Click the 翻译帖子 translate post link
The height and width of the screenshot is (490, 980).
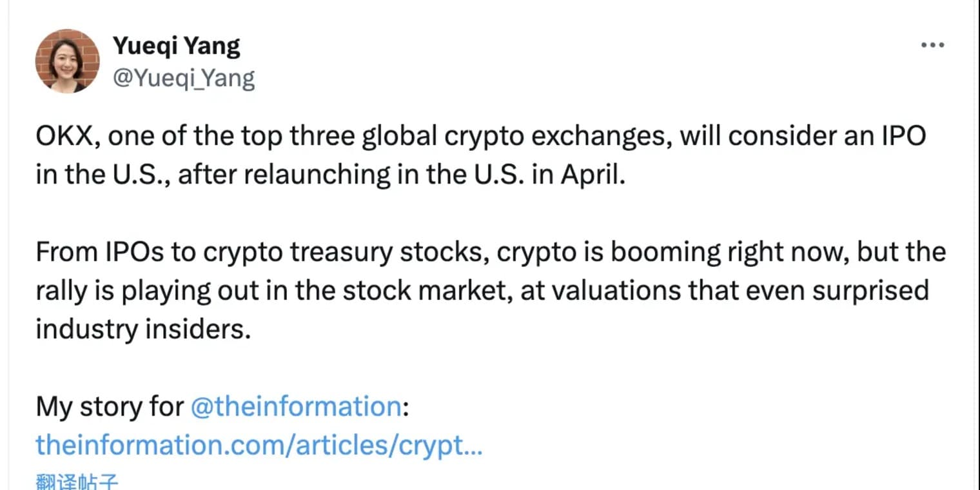point(77,482)
